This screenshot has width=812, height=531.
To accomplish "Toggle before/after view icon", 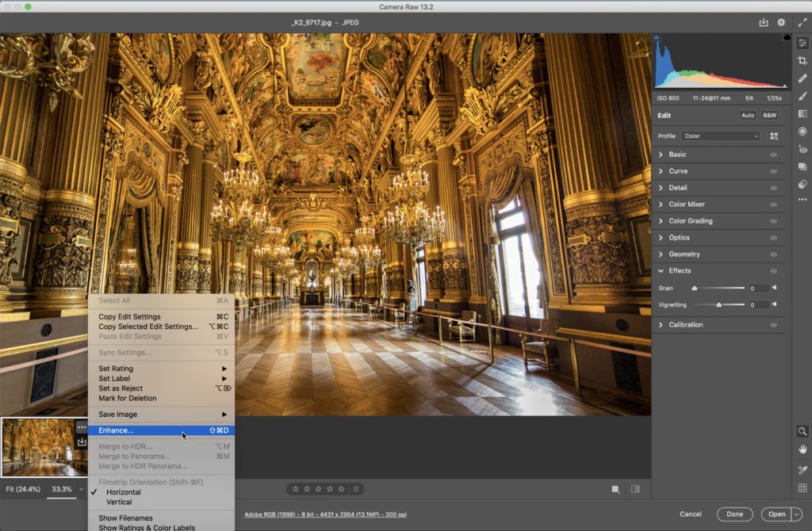I will 635,489.
